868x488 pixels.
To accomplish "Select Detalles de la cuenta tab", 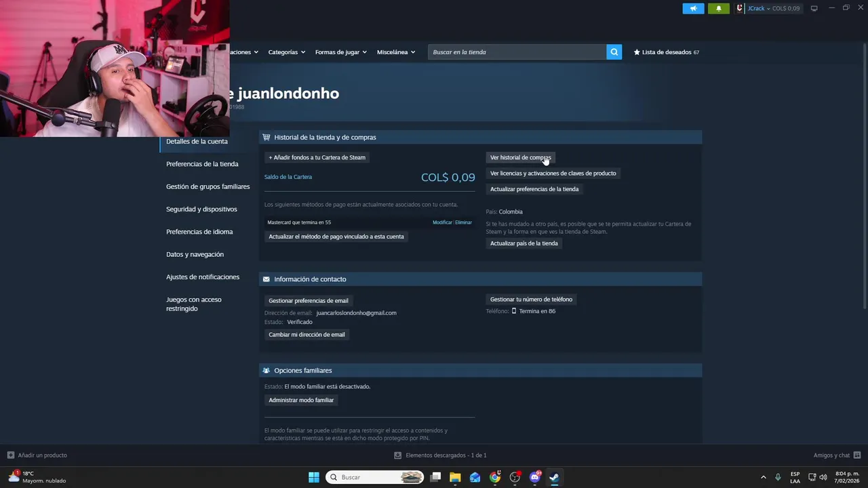I will pos(197,142).
